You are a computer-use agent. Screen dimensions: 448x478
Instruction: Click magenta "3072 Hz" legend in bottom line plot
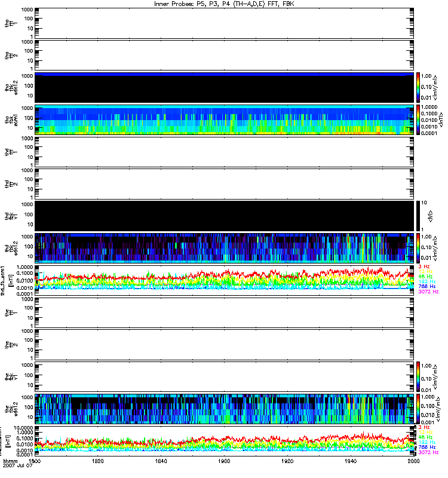pyautogui.click(x=428, y=452)
